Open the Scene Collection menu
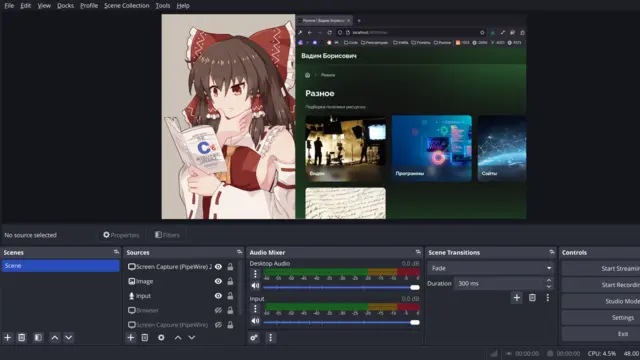 (127, 6)
